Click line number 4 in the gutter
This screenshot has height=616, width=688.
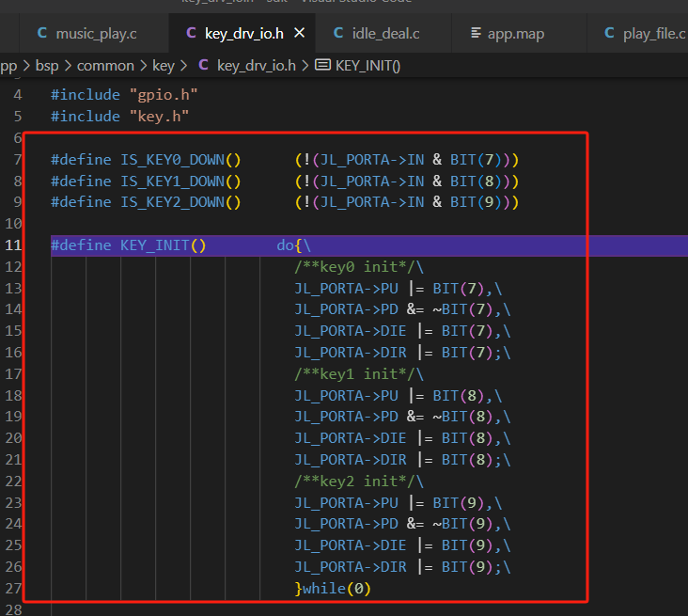[x=18, y=95]
